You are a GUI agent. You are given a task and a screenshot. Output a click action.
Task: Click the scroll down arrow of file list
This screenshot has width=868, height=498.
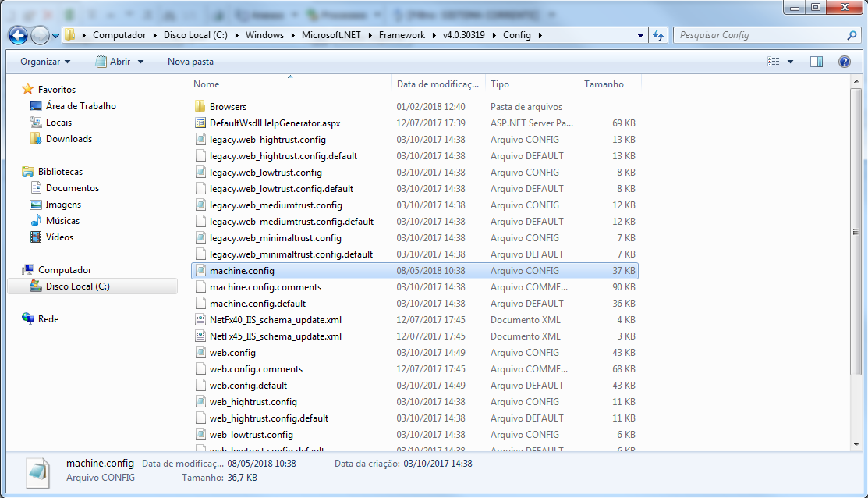pos(856,445)
